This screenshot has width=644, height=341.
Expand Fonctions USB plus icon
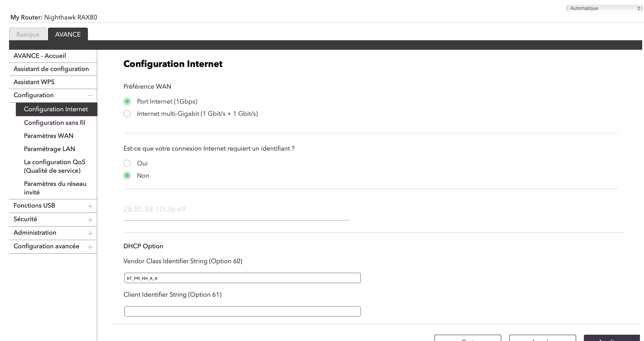pyautogui.click(x=90, y=206)
